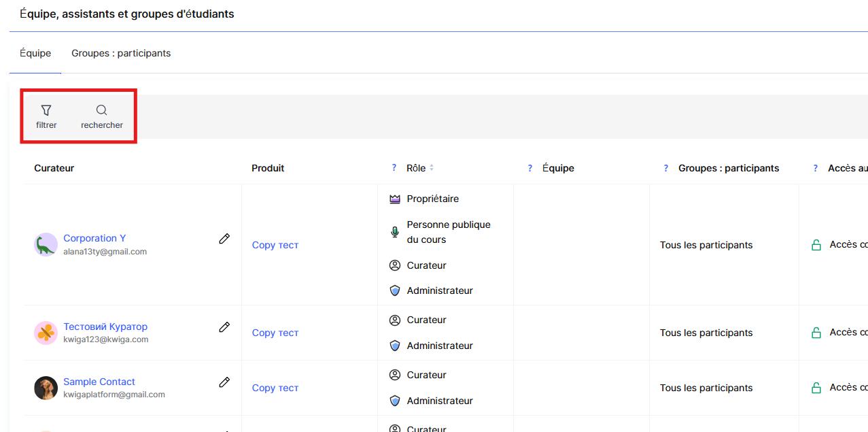The image size is (868, 432).
Task: Click the green lock icon in first row
Action: pyautogui.click(x=816, y=245)
